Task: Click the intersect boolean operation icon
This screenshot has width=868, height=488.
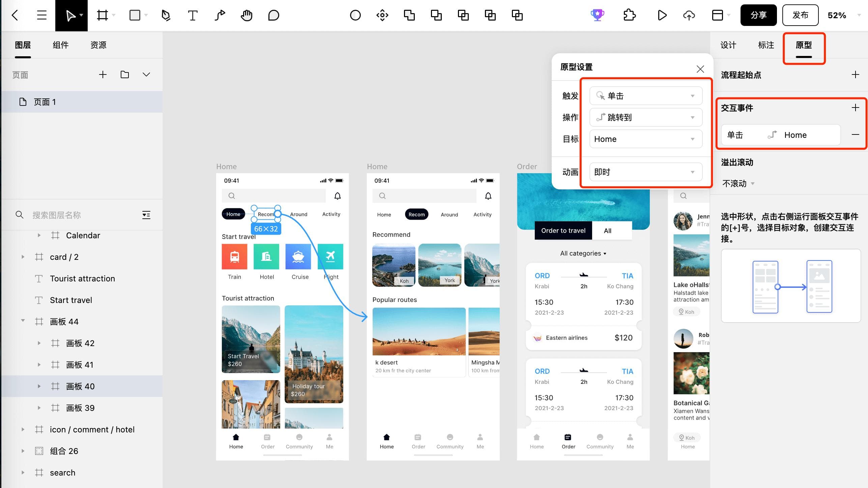Action: tap(463, 15)
